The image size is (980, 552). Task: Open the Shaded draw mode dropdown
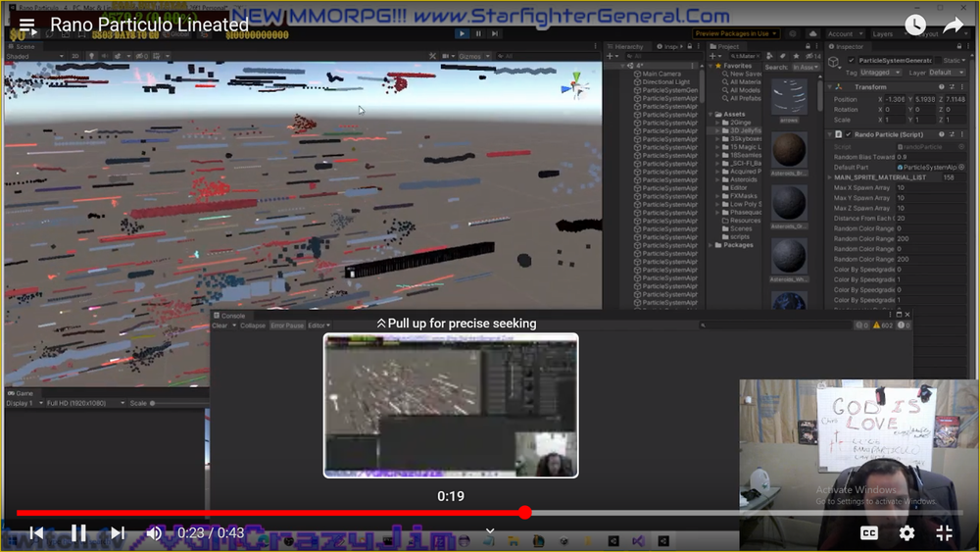pyautogui.click(x=35, y=56)
